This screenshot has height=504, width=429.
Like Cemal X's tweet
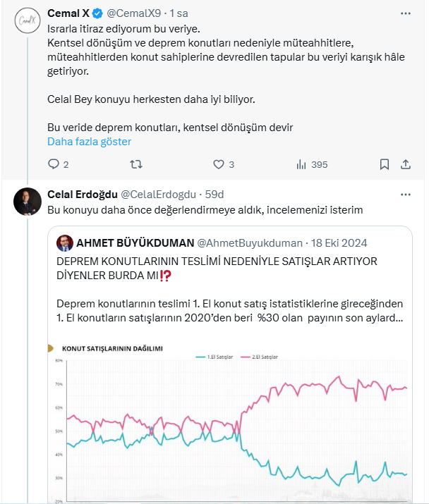219,164
